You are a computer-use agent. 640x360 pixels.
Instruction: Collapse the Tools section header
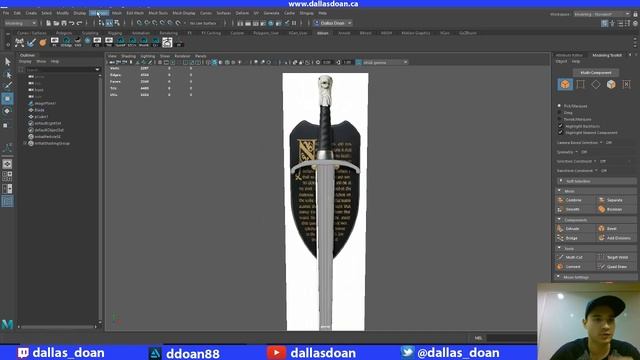click(596, 248)
